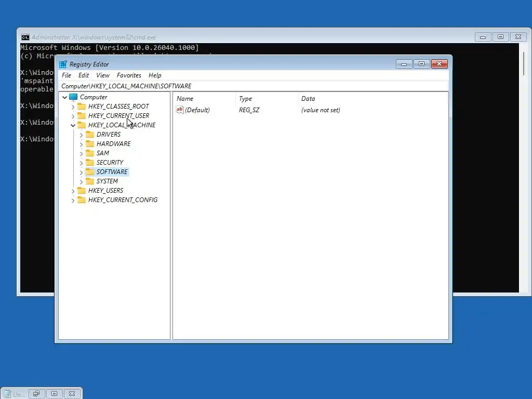This screenshot has height=399, width=532.
Task: Click the DRIVERS folder icon
Action: click(89, 135)
